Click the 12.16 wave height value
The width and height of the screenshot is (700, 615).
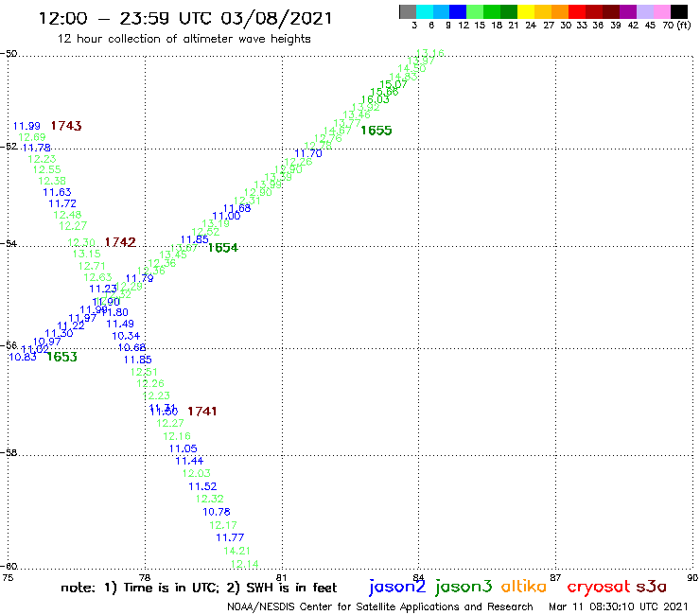pos(177,436)
